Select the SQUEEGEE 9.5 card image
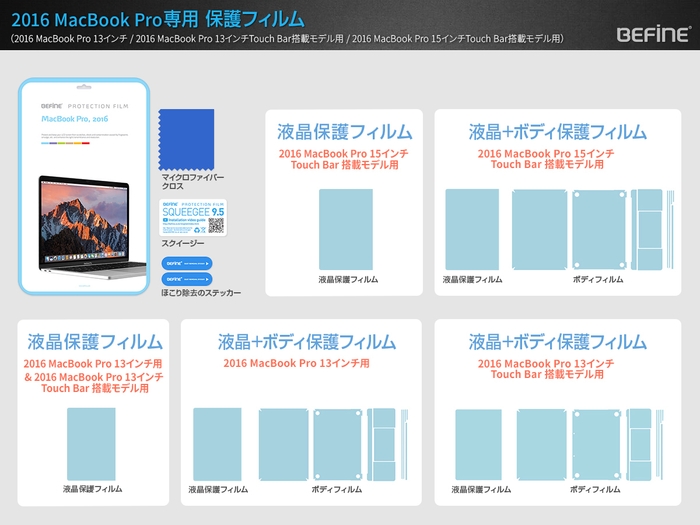Viewport: 700px width, 525px height. click(193, 217)
